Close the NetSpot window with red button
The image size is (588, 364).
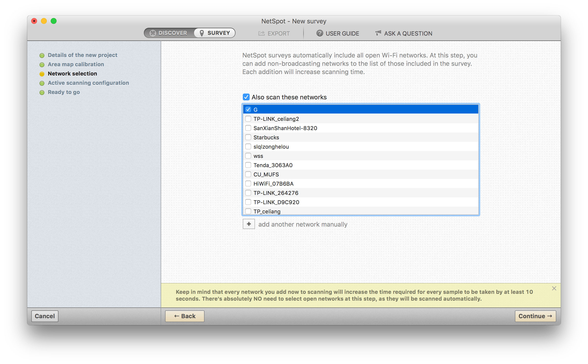(x=34, y=21)
